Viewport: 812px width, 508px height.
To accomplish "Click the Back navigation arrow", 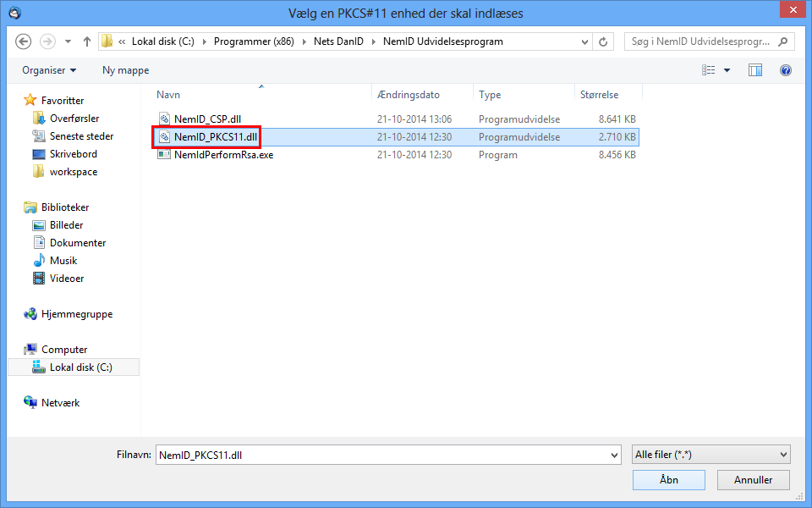I will [24, 41].
